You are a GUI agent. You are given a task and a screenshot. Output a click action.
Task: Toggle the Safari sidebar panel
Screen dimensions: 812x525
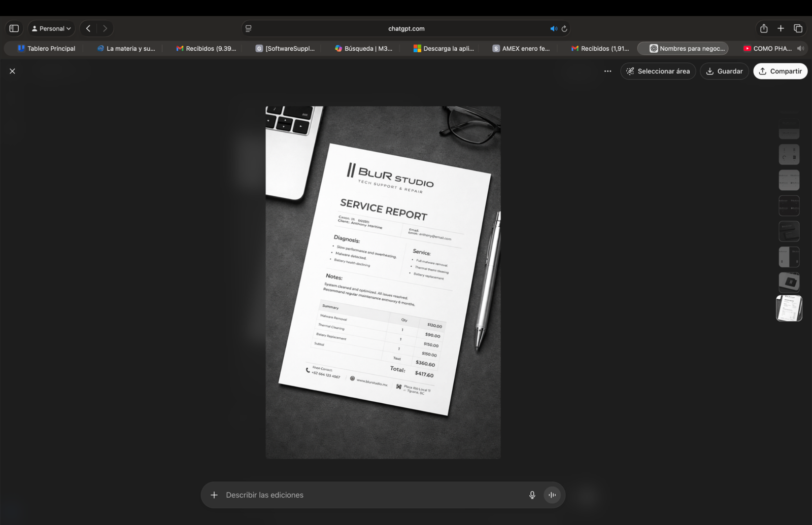[14, 28]
